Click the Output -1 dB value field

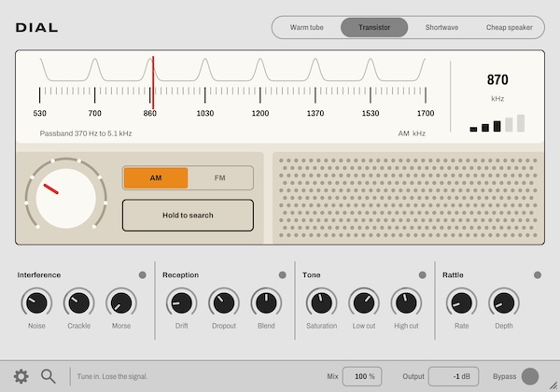click(x=454, y=376)
